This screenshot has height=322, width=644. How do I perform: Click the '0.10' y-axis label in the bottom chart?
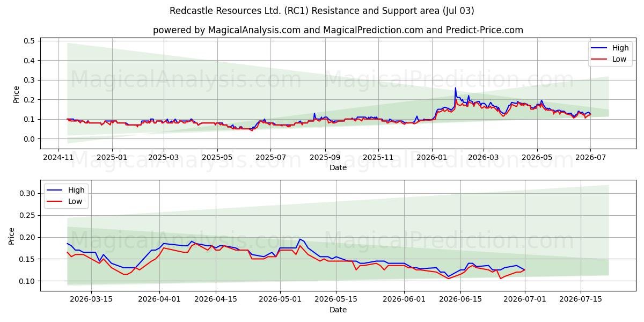click(27, 281)
